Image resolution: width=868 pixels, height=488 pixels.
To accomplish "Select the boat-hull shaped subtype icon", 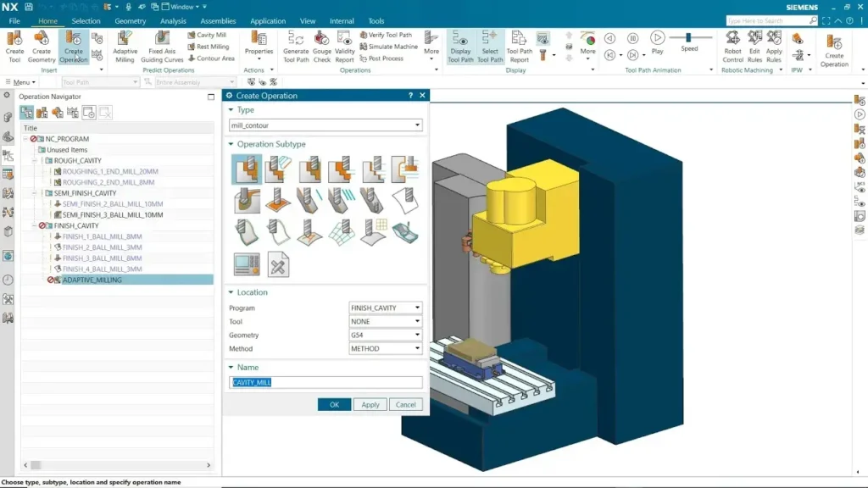I will pos(405,232).
